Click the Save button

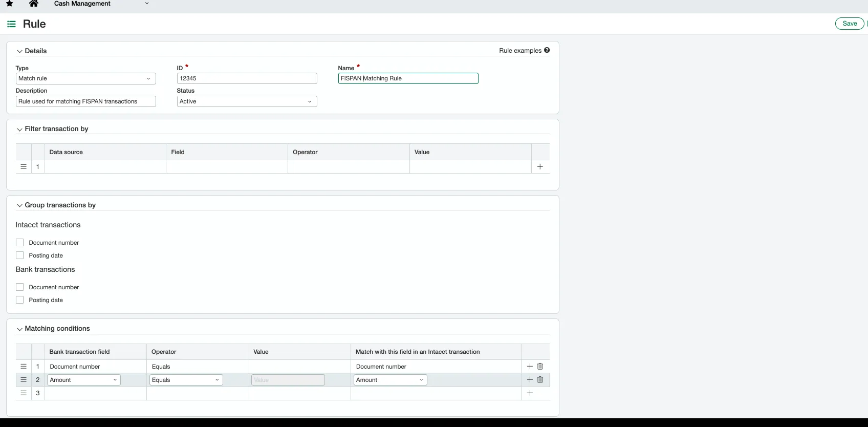[x=850, y=24]
